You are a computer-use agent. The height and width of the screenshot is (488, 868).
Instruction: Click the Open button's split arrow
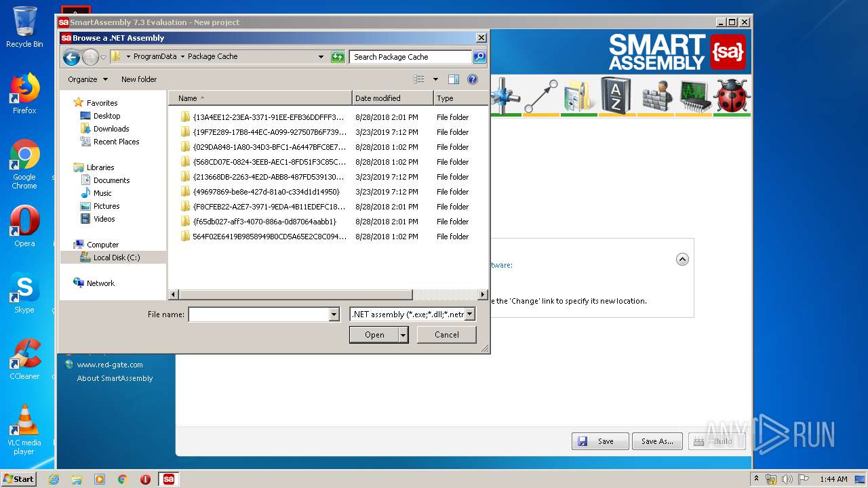coord(403,335)
